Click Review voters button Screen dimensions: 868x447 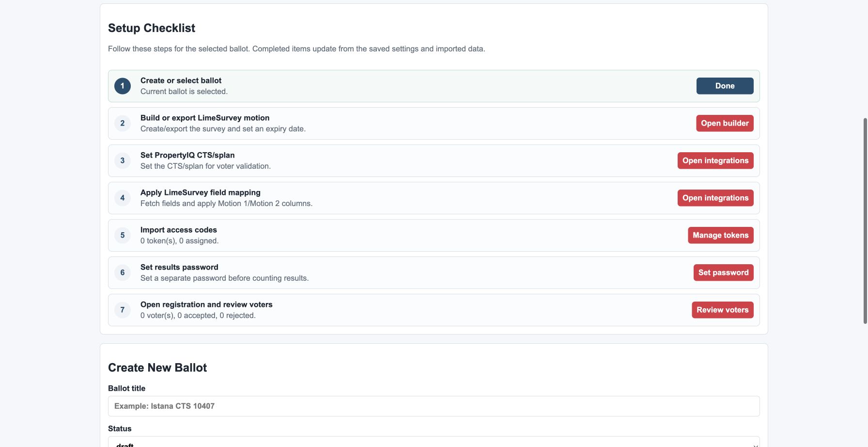(723, 310)
